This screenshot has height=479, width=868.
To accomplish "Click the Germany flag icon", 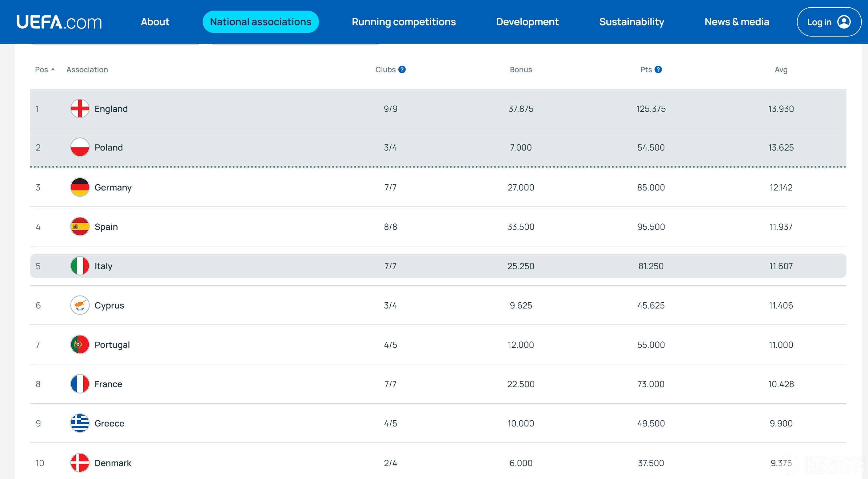I will 80,187.
